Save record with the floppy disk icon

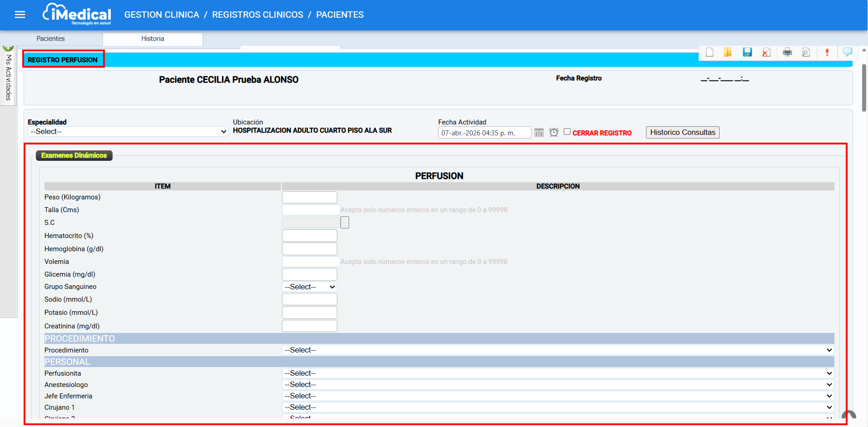point(747,52)
